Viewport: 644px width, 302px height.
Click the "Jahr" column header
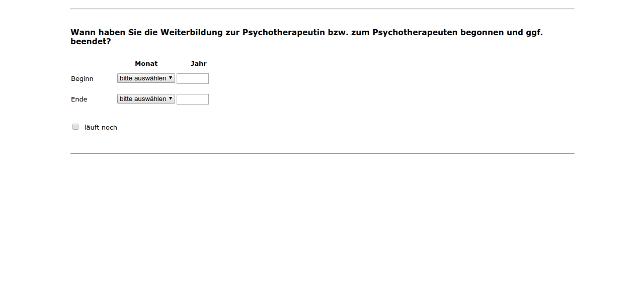coord(199,64)
